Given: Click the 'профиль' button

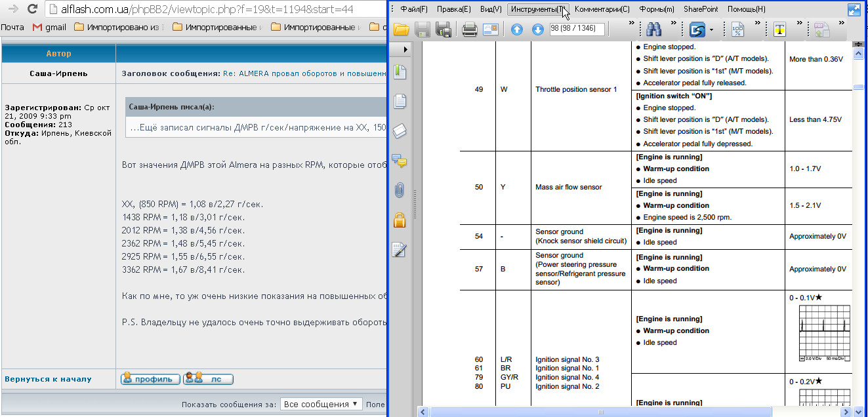Looking at the screenshot, I should [x=150, y=379].
